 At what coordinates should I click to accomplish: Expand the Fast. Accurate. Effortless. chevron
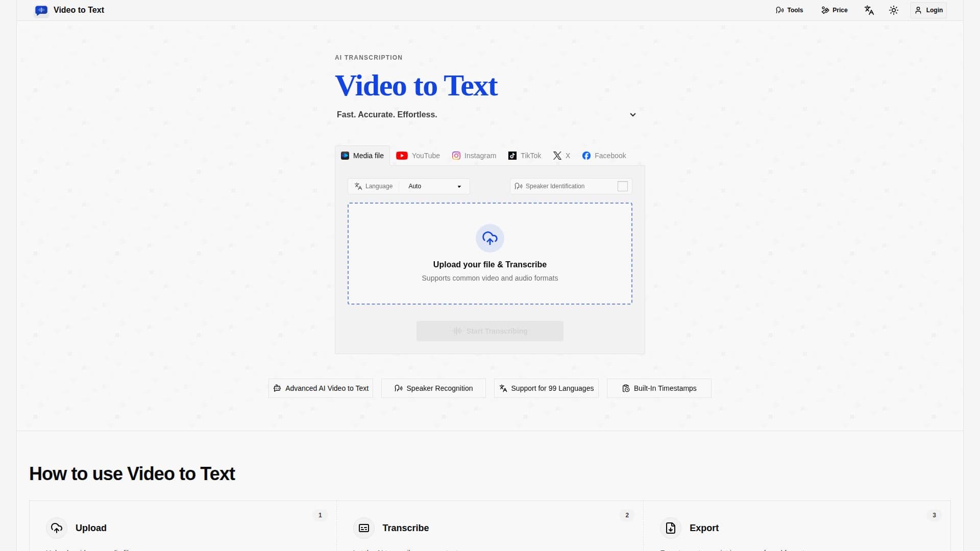[633, 115]
